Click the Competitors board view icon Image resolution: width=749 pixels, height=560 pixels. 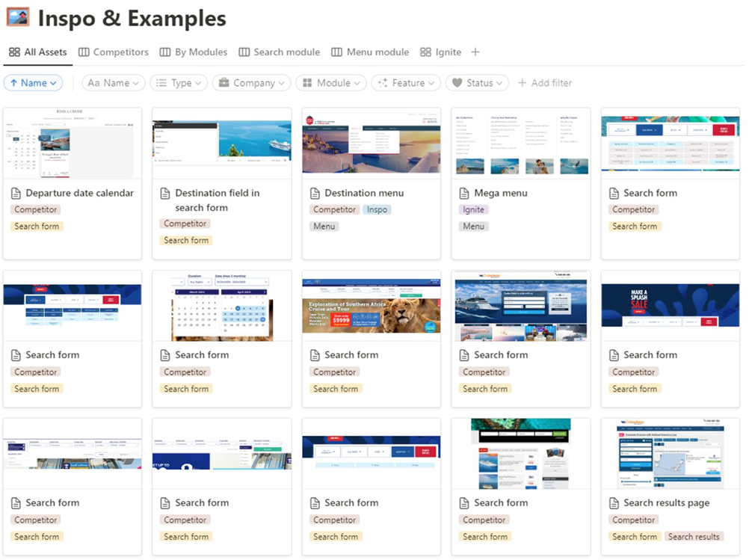tap(84, 52)
